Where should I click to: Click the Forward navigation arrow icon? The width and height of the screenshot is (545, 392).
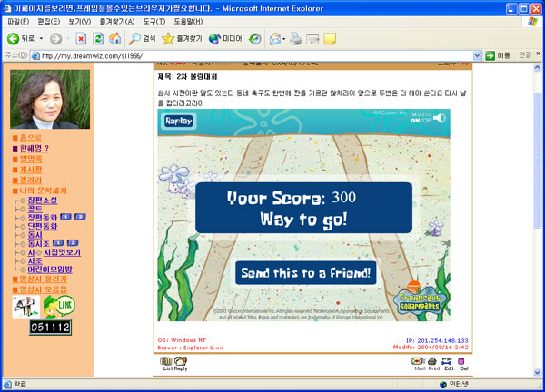[x=55, y=38]
